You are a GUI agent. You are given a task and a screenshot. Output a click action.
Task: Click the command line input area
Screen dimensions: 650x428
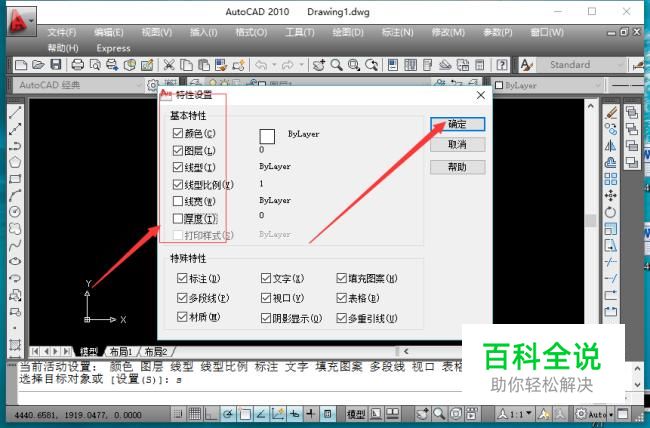click(x=240, y=397)
